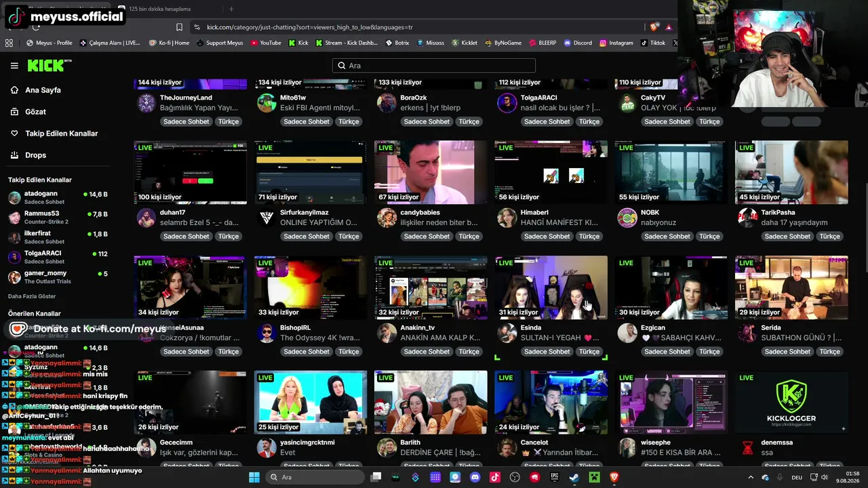Open the Kick hamburger menu
Screen dimensions: 868x488
(x=14, y=66)
